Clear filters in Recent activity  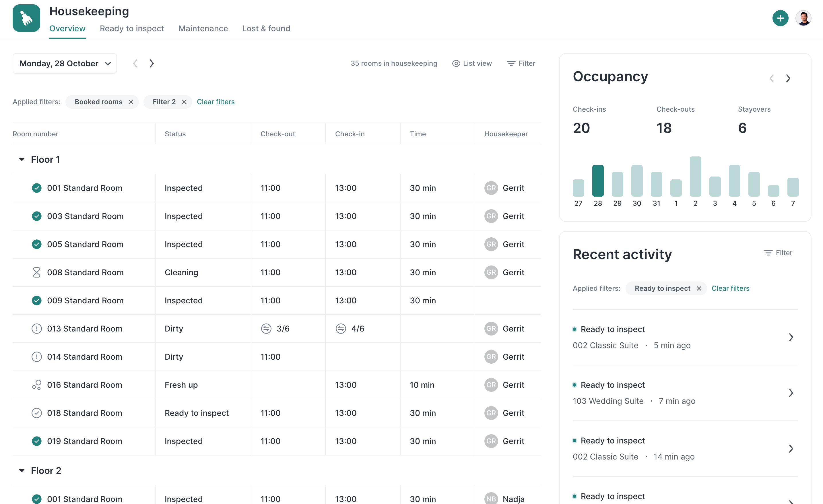[x=731, y=288]
